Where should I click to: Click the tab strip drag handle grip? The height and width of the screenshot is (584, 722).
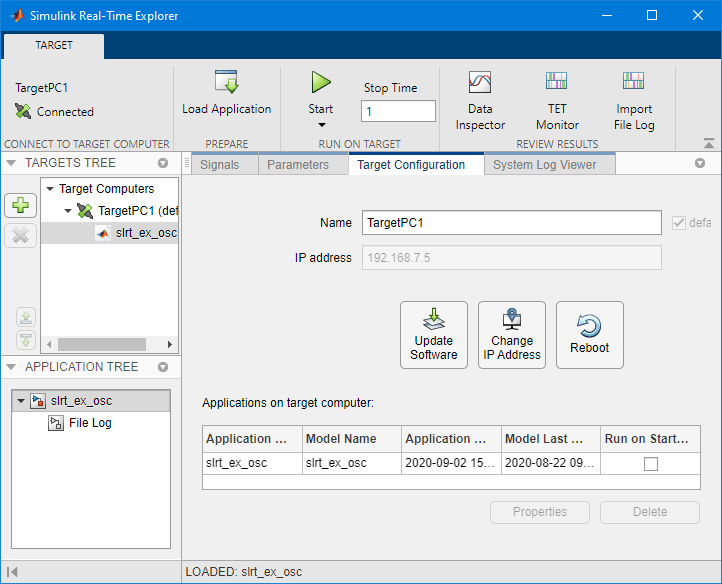tap(187, 163)
